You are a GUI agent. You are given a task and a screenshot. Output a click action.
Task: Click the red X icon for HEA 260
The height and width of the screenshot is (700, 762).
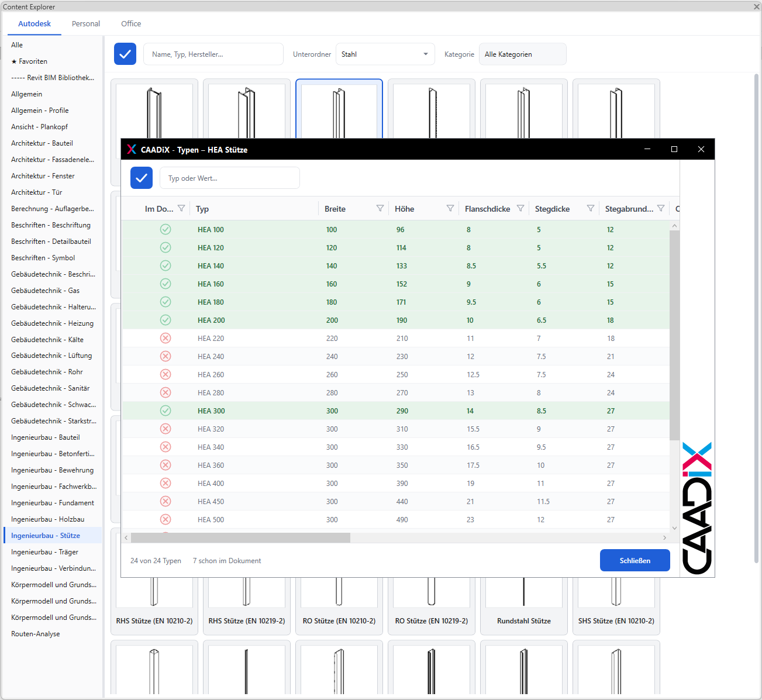tap(165, 374)
